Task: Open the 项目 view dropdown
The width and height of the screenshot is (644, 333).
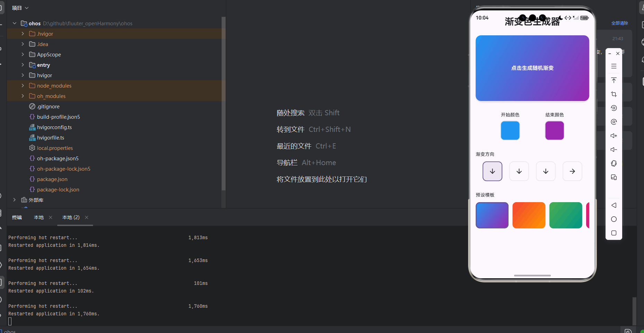Action: pyautogui.click(x=20, y=8)
